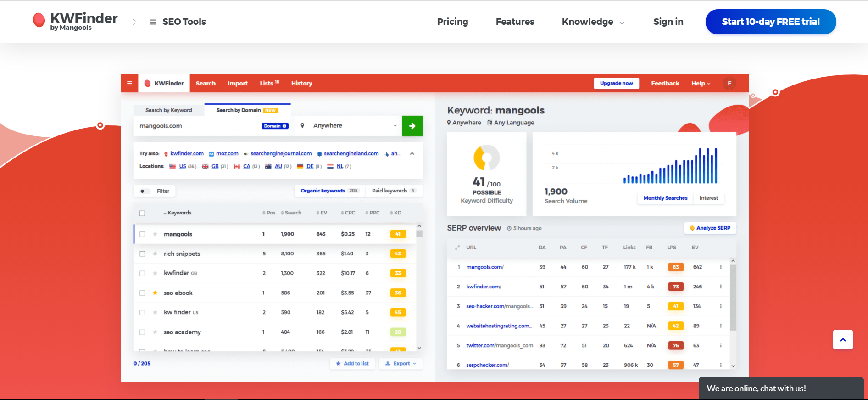Sort keywords by KD column
The width and height of the screenshot is (868, 400).
[395, 213]
